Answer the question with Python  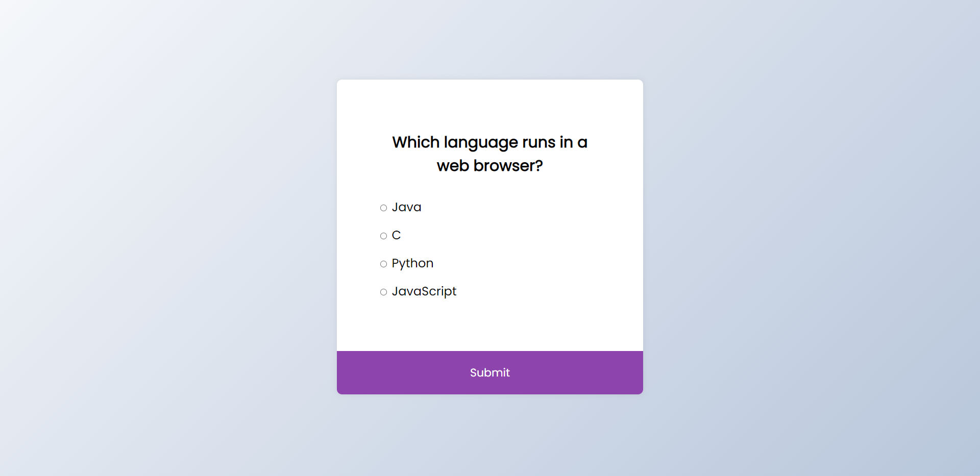tap(383, 264)
